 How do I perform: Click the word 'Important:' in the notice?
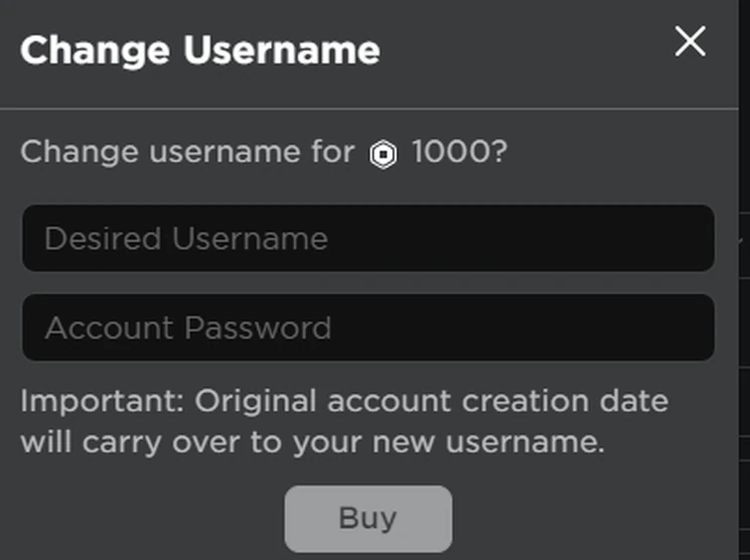point(102,402)
